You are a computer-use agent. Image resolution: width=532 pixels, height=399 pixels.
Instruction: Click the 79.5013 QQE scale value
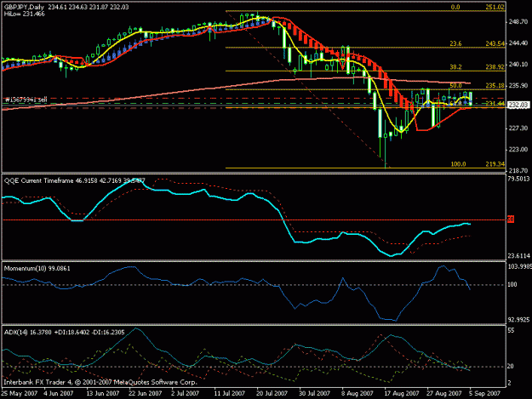pos(518,179)
